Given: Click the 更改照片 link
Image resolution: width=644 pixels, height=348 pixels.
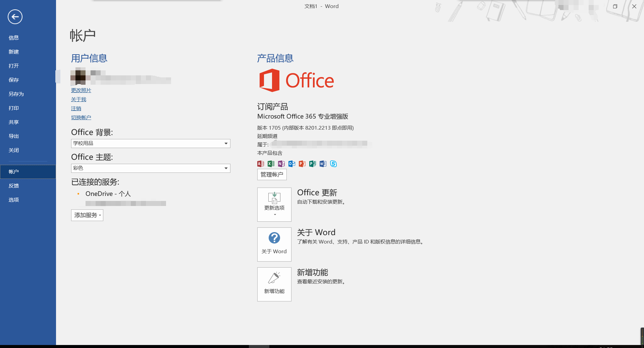Looking at the screenshot, I should click(81, 90).
